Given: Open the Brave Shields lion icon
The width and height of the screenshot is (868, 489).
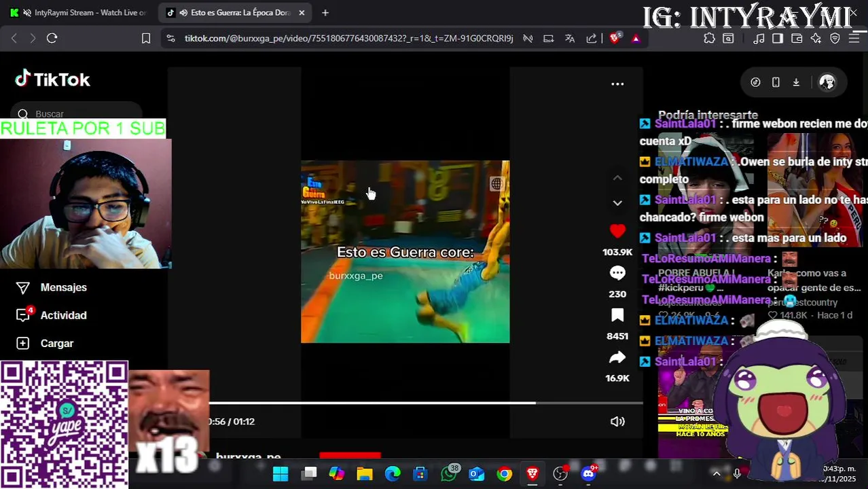Looking at the screenshot, I should [x=615, y=39].
